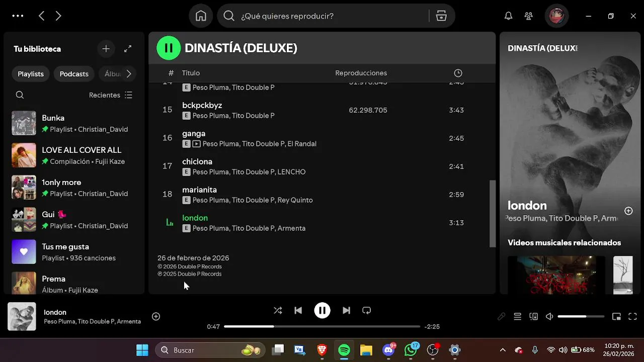Open the artist link Rey Quinto

click(x=295, y=200)
